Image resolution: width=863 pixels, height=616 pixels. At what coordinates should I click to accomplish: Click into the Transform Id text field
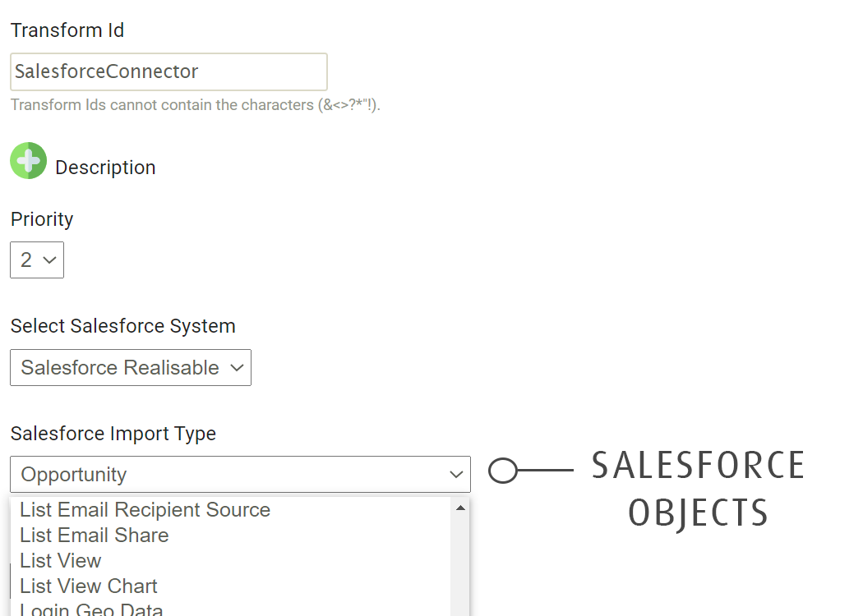click(x=168, y=72)
